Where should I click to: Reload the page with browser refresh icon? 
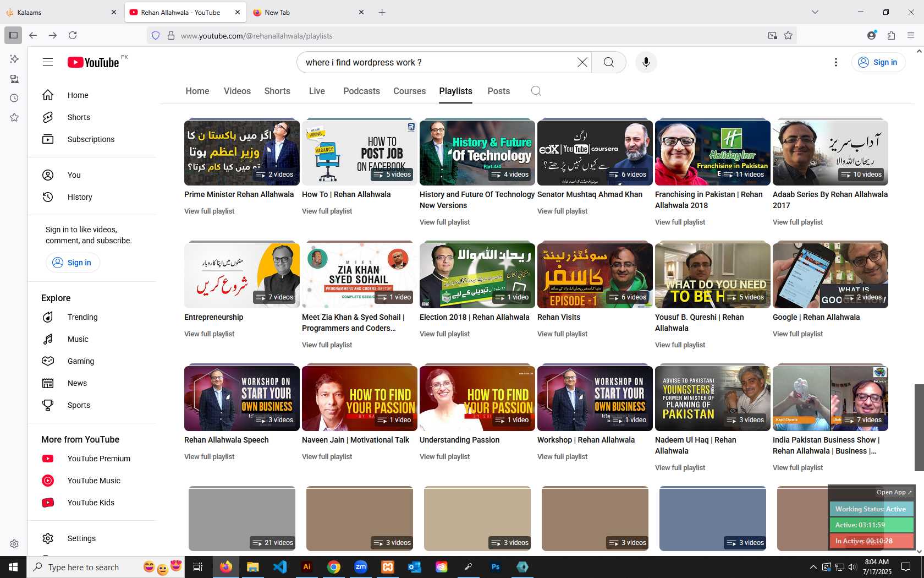[73, 35]
